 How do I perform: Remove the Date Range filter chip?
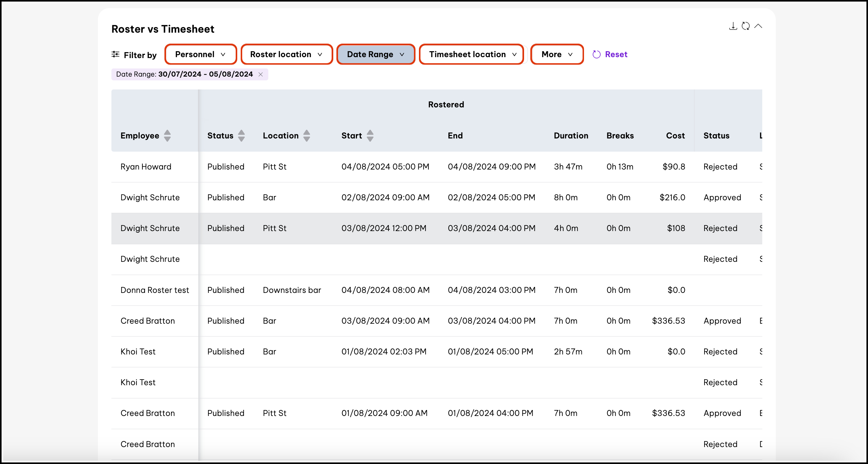tap(260, 74)
